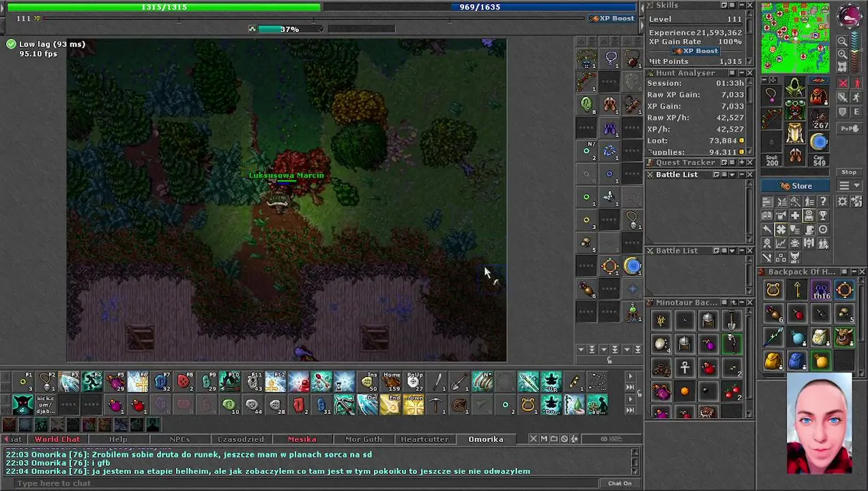Image resolution: width=868 pixels, height=491 pixels.
Task: Toggle the M button in the chat bar
Action: [x=543, y=439]
